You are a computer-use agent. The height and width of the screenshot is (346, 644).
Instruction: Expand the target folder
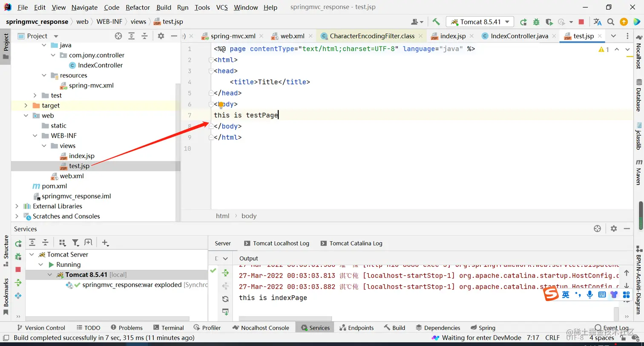[26, 105]
